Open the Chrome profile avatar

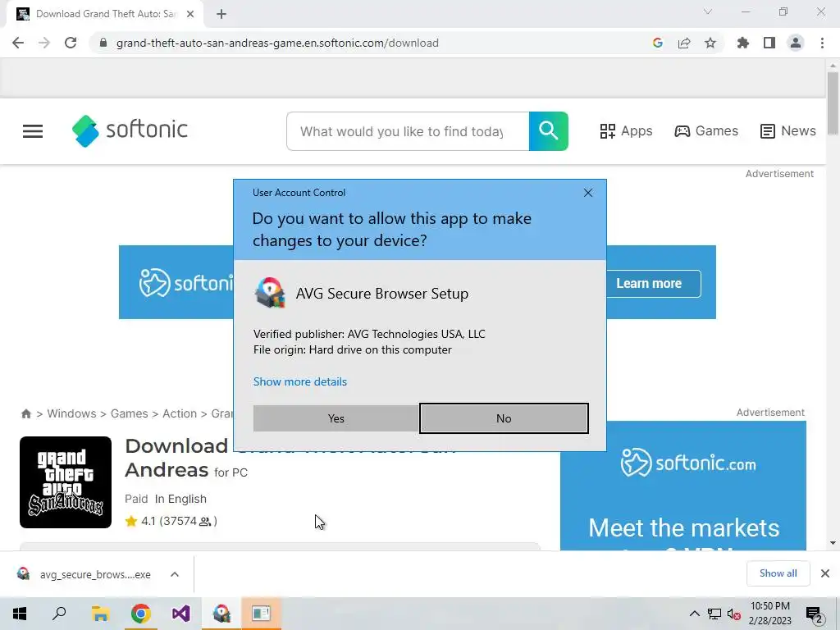[796, 43]
